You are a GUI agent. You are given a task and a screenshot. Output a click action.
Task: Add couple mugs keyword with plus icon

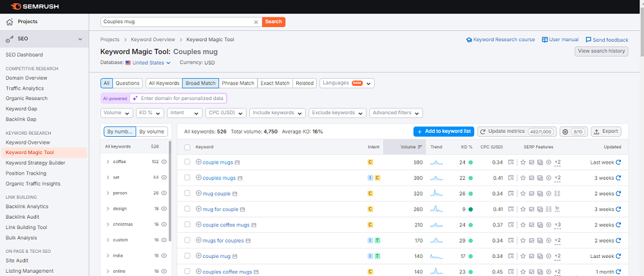click(199, 162)
